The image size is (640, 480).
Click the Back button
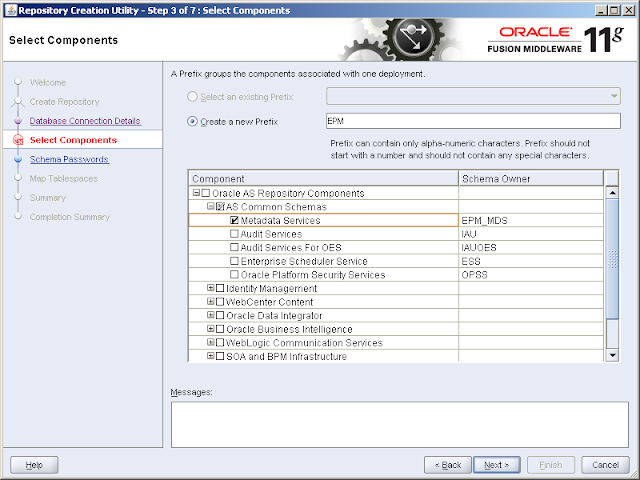coord(448,465)
